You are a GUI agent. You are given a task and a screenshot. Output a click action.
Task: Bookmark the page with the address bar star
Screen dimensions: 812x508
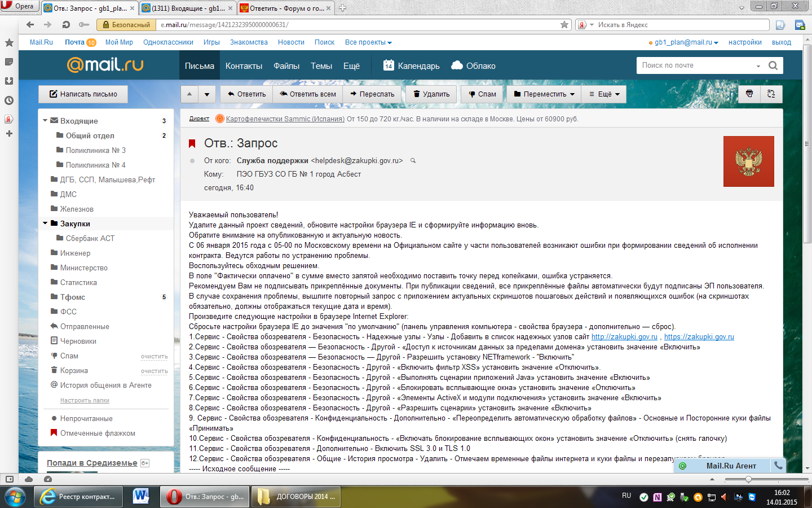[x=564, y=25]
